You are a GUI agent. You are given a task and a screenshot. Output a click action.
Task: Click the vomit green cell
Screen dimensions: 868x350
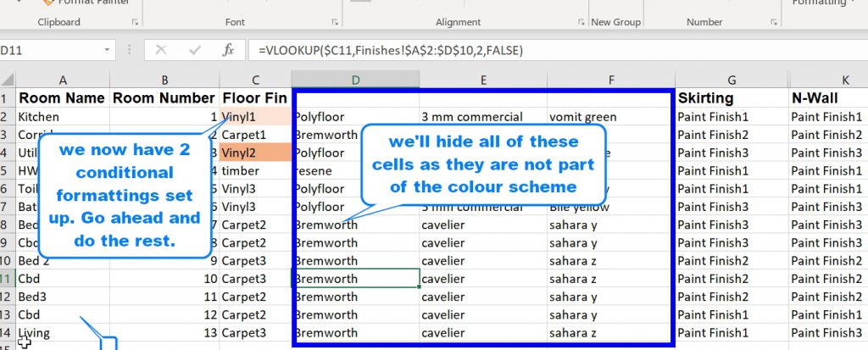(x=609, y=117)
